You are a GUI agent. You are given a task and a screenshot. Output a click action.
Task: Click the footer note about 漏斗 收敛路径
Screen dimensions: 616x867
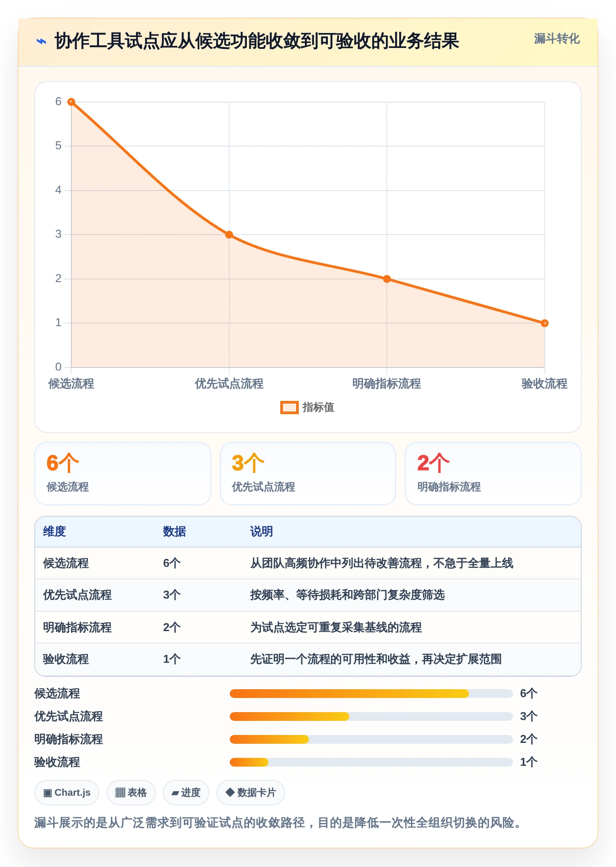279,823
